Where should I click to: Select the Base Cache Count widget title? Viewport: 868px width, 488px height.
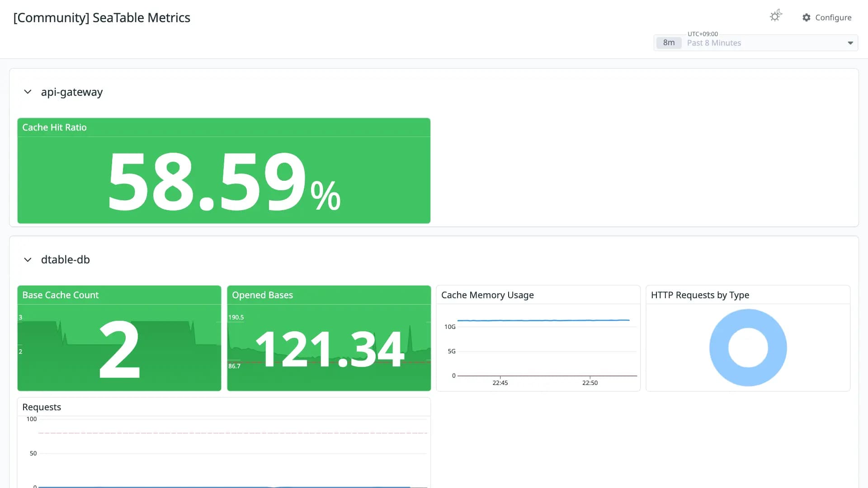coord(60,295)
